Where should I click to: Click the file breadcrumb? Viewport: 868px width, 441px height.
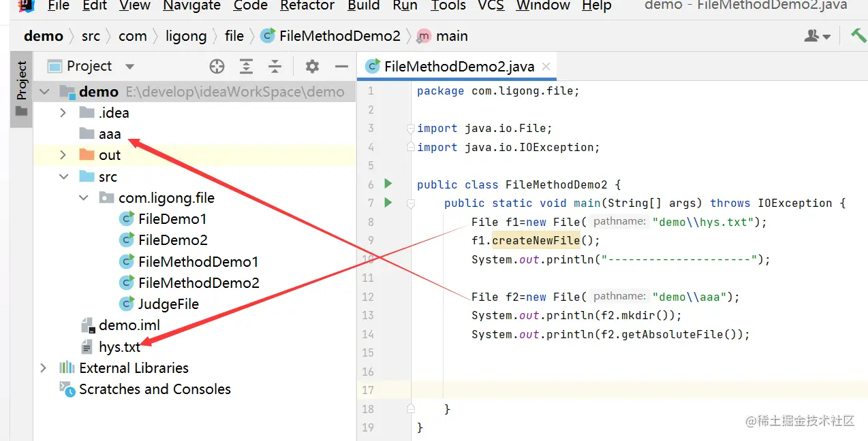234,36
